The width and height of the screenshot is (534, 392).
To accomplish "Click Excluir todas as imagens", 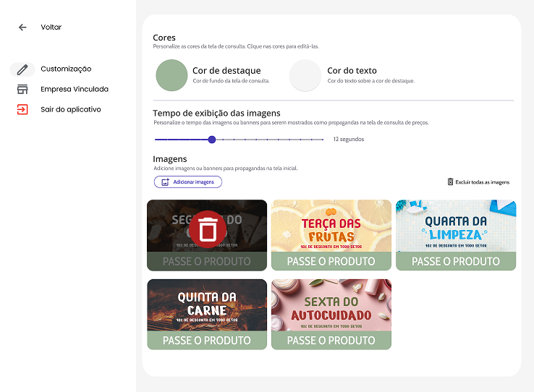I will click(x=482, y=182).
